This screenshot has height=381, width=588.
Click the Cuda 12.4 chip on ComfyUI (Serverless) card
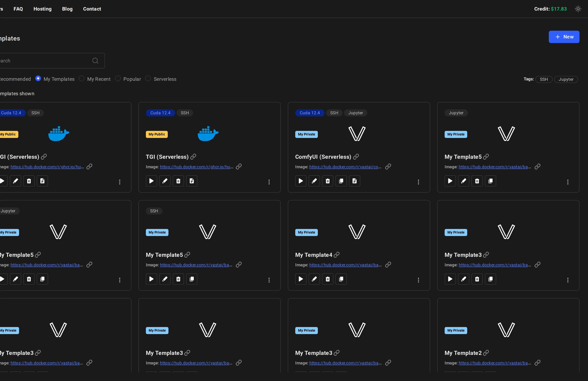click(310, 113)
